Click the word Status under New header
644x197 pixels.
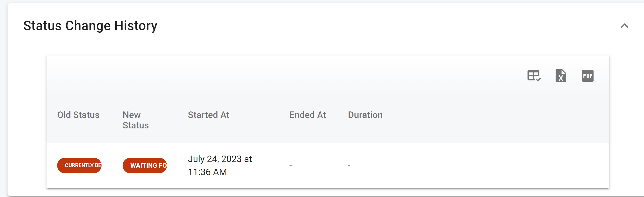pyautogui.click(x=135, y=125)
